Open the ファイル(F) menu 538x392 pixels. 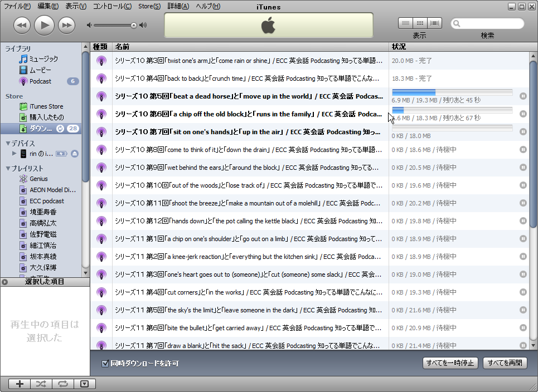pyautogui.click(x=17, y=6)
